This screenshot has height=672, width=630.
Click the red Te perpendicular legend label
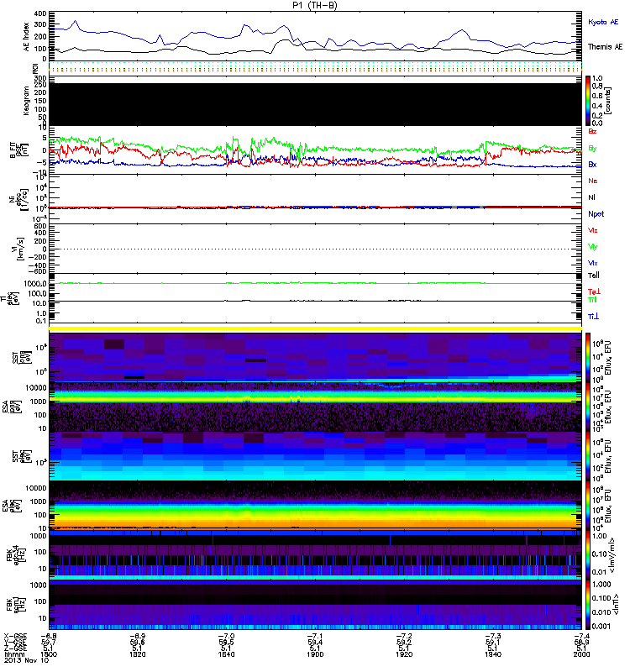pyautogui.click(x=594, y=291)
